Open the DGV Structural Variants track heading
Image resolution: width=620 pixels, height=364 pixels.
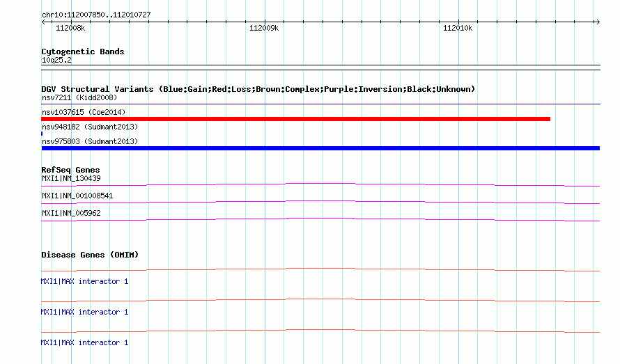(258, 89)
